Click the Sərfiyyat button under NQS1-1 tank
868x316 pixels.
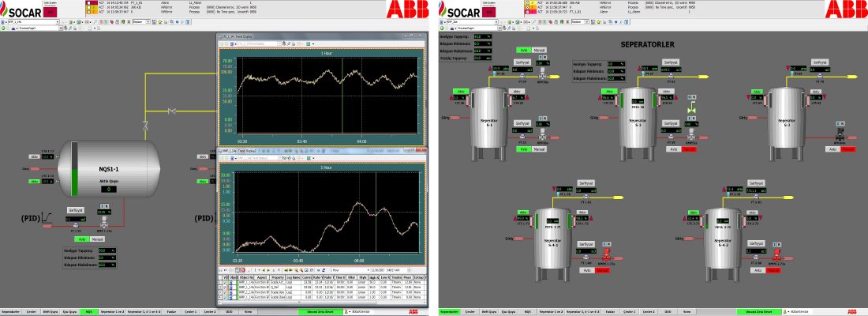[x=76, y=210]
